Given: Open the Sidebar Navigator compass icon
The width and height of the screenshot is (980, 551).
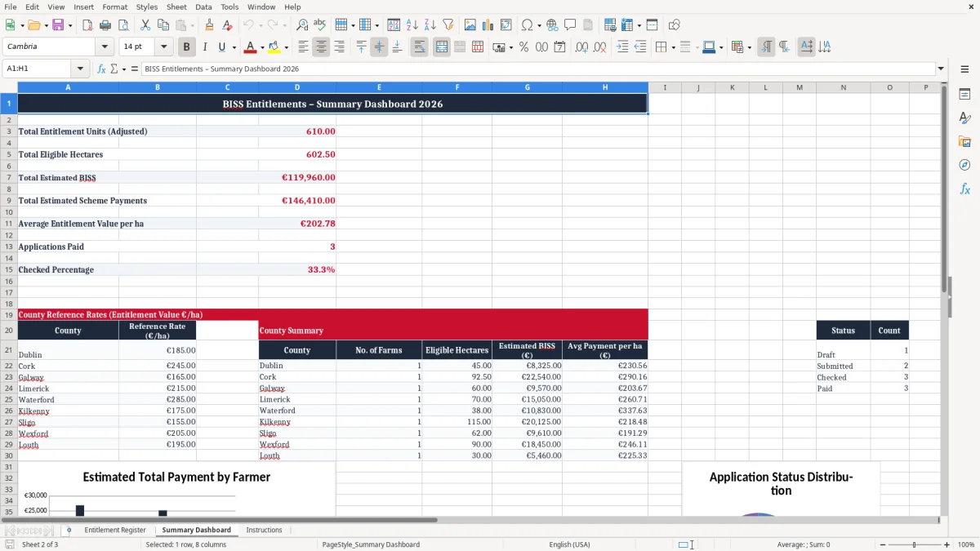Looking at the screenshot, I should point(964,165).
